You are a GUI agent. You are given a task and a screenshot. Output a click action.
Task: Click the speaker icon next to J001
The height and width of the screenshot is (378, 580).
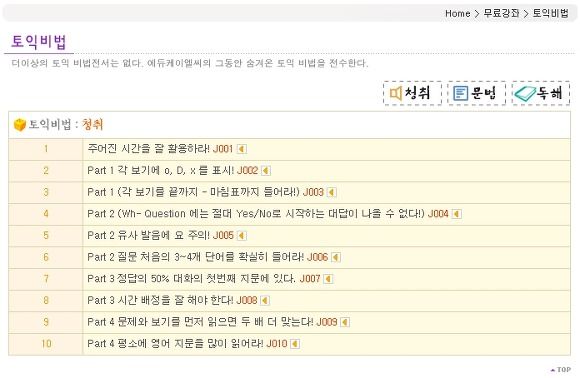pos(242,149)
